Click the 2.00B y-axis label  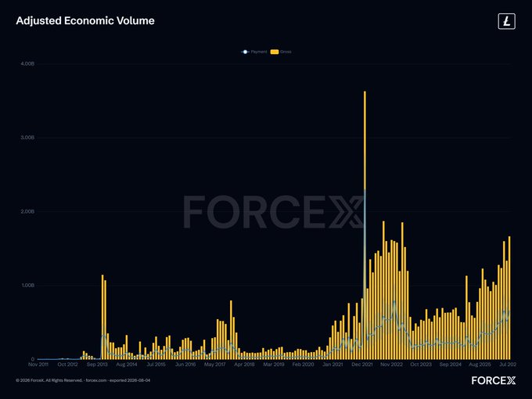[x=27, y=211]
